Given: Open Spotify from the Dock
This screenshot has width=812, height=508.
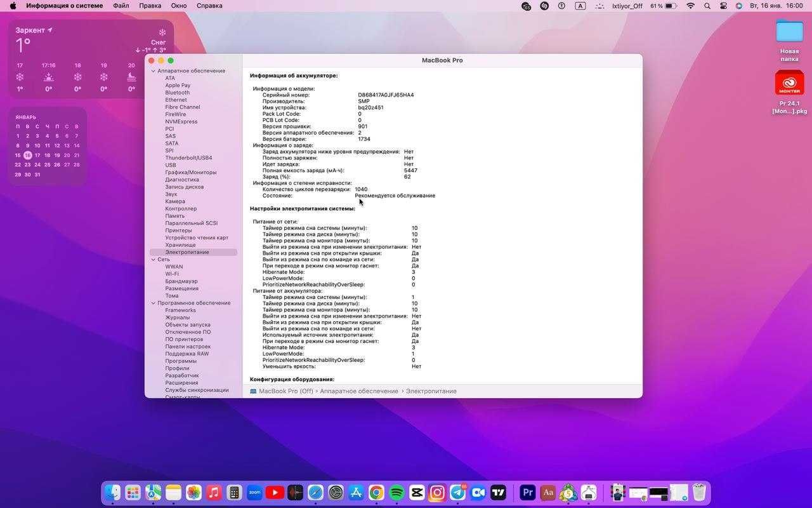Looking at the screenshot, I should pyautogui.click(x=396, y=492).
